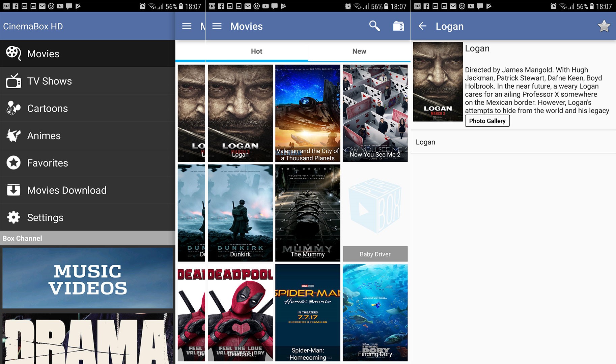This screenshot has width=616, height=364.
Task: Switch to the New tab
Action: coord(359,51)
